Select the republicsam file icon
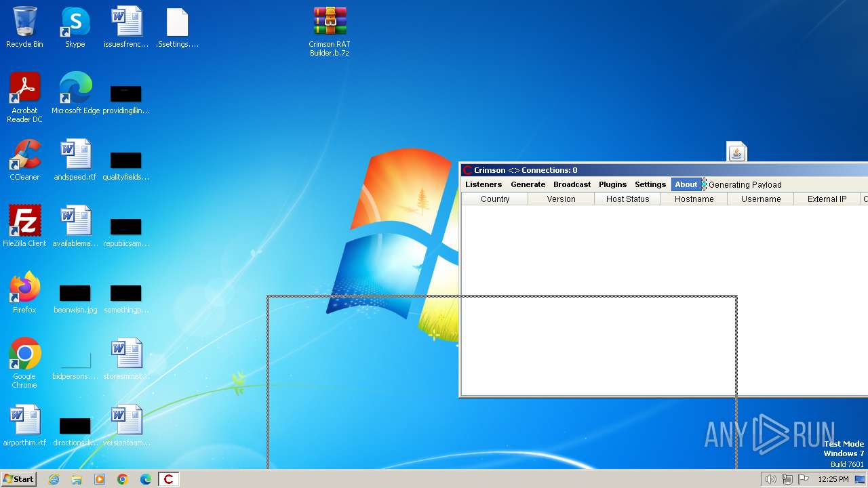 126,232
